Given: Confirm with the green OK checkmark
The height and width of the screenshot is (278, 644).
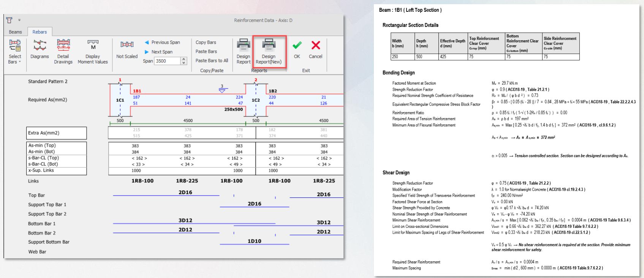Looking at the screenshot, I should tap(297, 50).
